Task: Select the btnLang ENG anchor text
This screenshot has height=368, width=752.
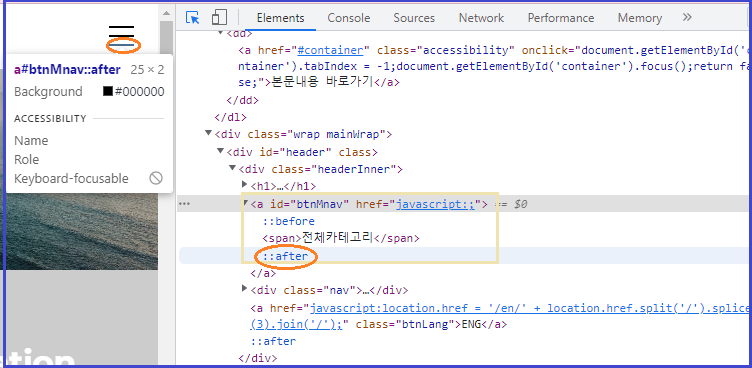Action: tap(471, 324)
